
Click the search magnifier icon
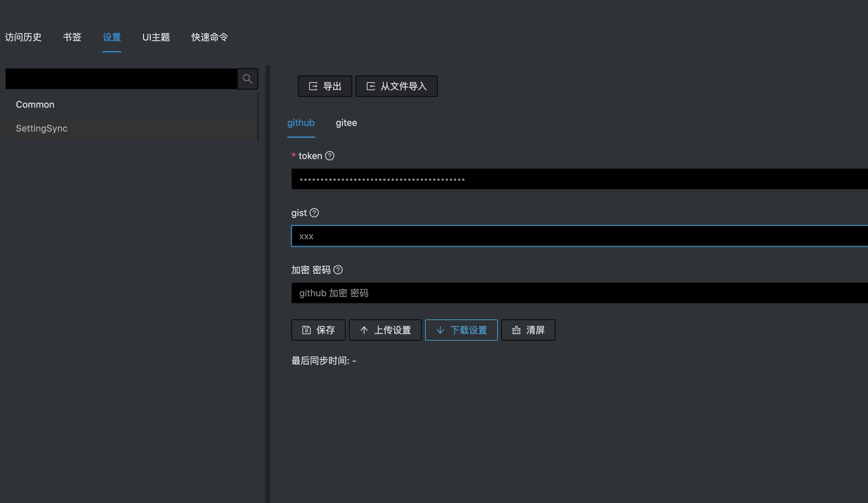point(247,79)
